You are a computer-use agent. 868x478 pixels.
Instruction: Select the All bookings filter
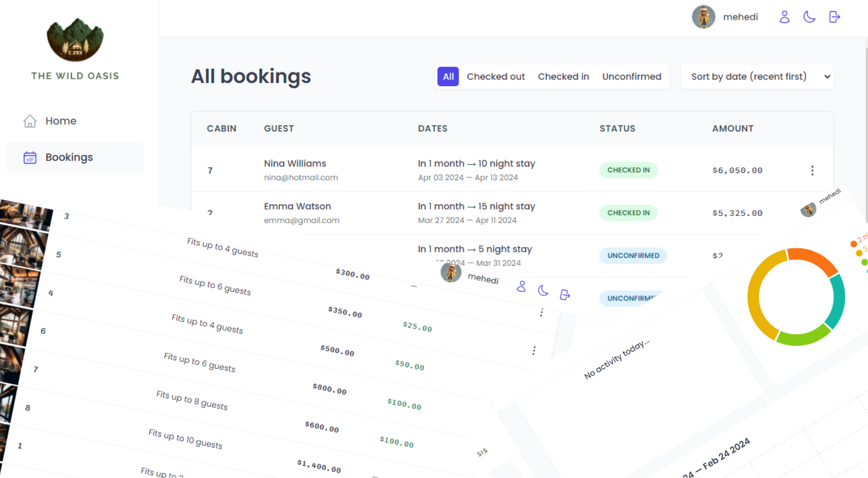448,77
